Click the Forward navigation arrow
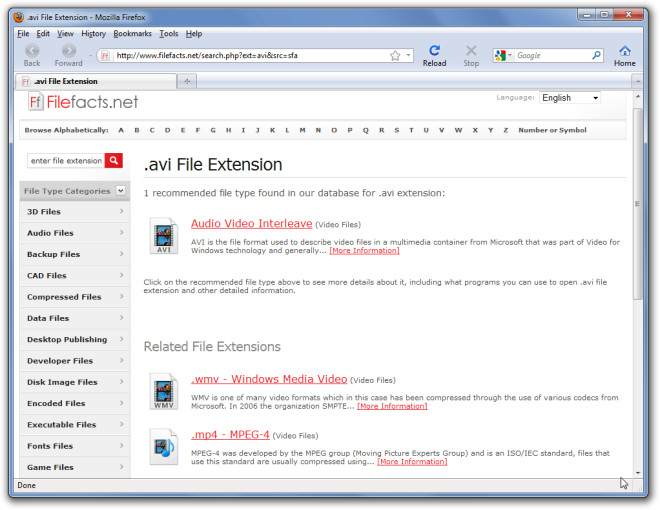Image resolution: width=660 pixels, height=510 pixels. 69,51
